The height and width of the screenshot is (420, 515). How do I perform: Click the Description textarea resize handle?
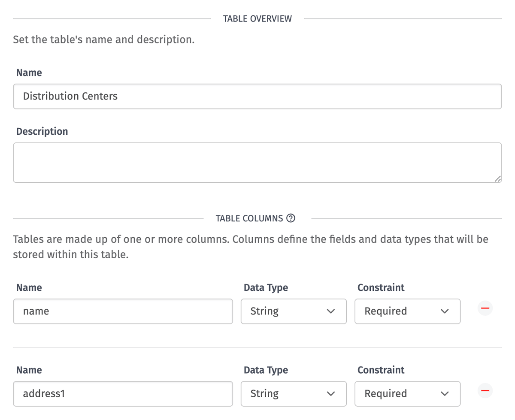(x=499, y=178)
